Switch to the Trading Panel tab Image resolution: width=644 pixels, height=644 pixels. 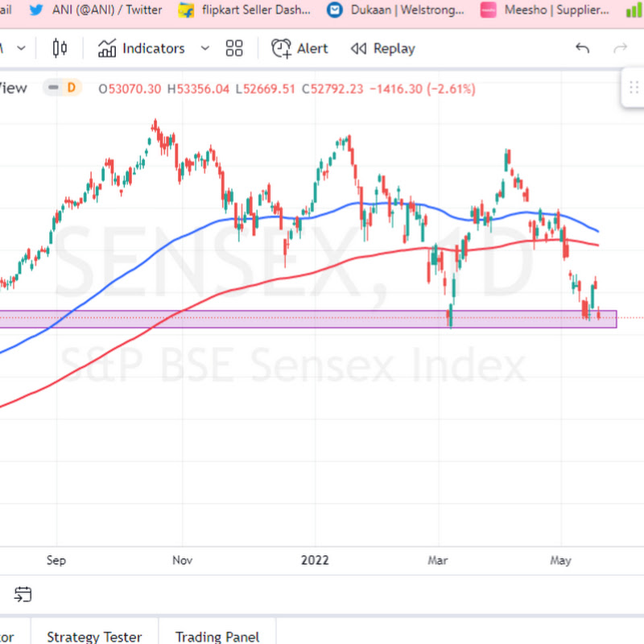[217, 636]
